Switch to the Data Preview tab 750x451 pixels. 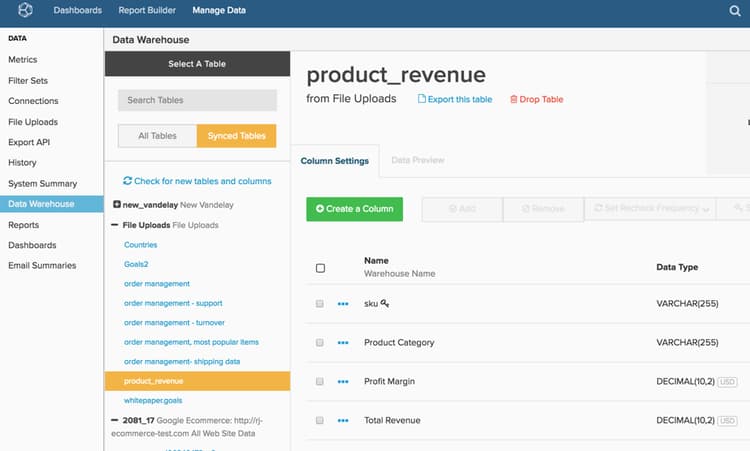[417, 160]
